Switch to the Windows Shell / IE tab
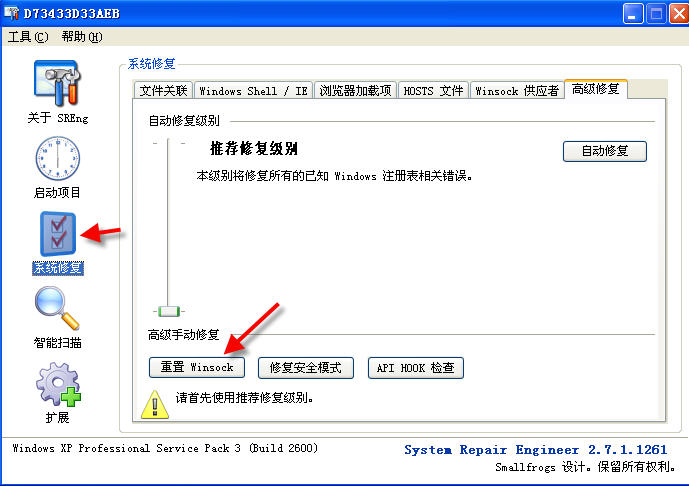This screenshot has height=486, width=689. (x=254, y=91)
